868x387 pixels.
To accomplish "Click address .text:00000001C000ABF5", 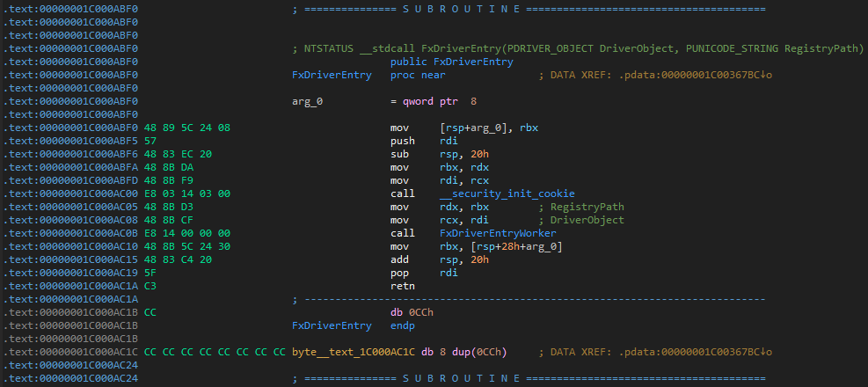I will click(70, 142).
